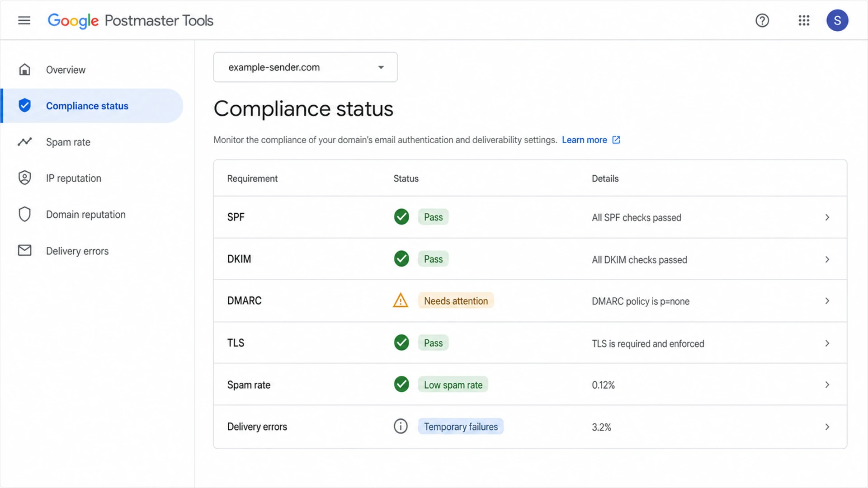Click the 0.12% spam rate value
This screenshot has width=868, height=488.
[x=604, y=385]
